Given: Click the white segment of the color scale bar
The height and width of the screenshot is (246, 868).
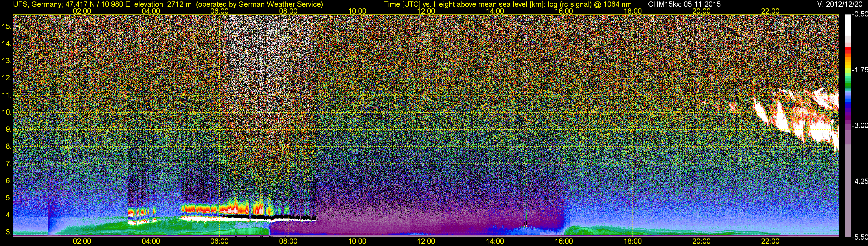Looking at the screenshot, I should coord(848,25).
